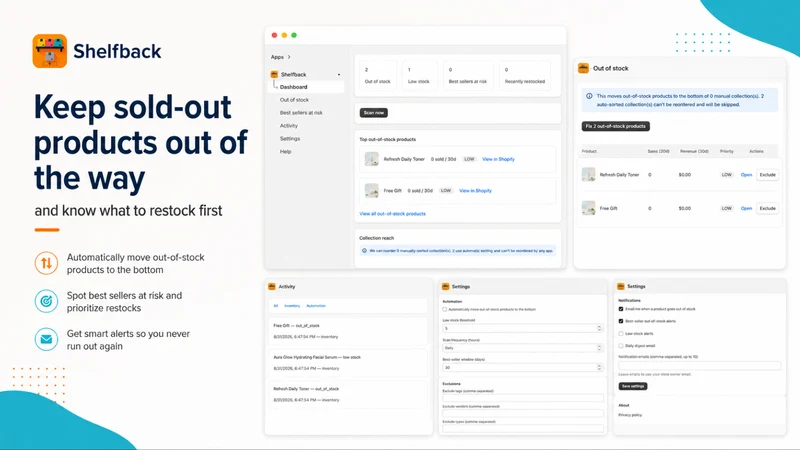Open the Privacy policy link

(x=630, y=415)
